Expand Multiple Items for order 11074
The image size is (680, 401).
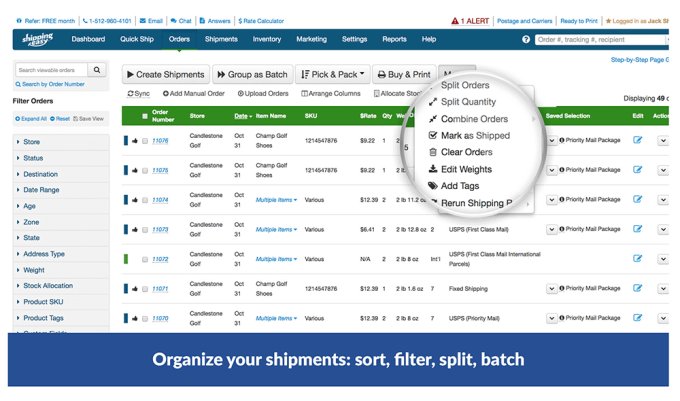click(x=276, y=200)
